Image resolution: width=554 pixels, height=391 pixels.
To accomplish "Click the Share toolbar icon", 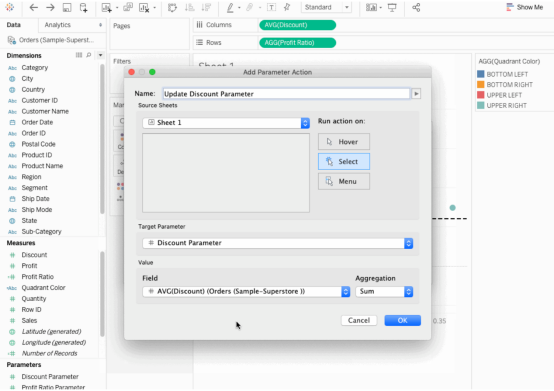I will [x=416, y=7].
